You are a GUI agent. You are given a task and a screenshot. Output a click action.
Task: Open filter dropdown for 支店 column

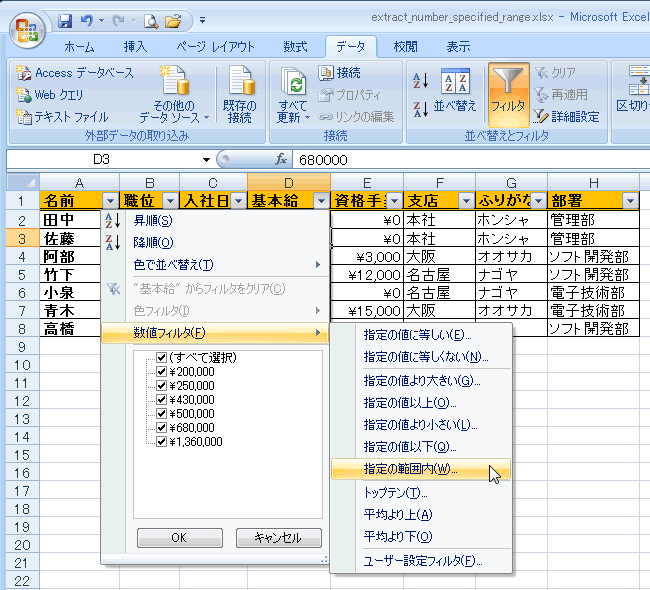tap(466, 201)
